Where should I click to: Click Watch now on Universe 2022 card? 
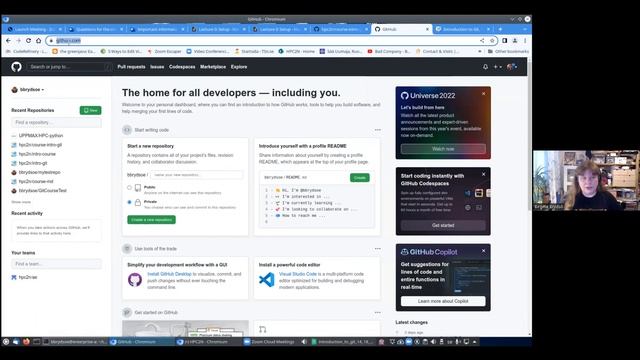(x=443, y=149)
